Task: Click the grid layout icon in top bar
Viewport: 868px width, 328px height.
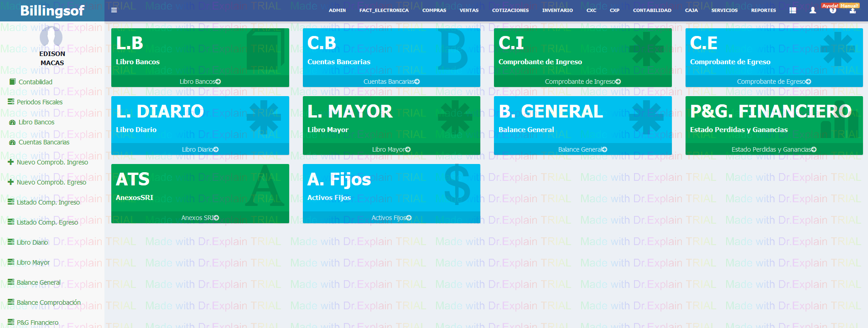Action: (793, 10)
